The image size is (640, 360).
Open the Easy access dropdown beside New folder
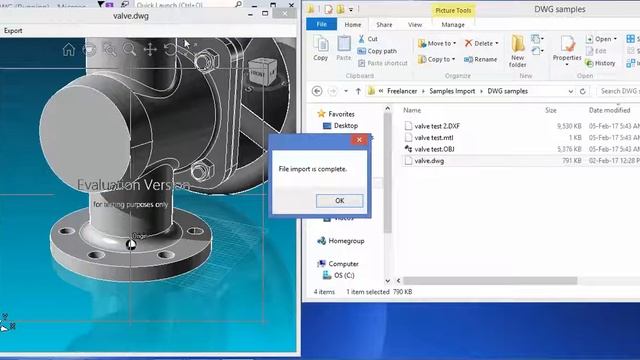[x=537, y=51]
